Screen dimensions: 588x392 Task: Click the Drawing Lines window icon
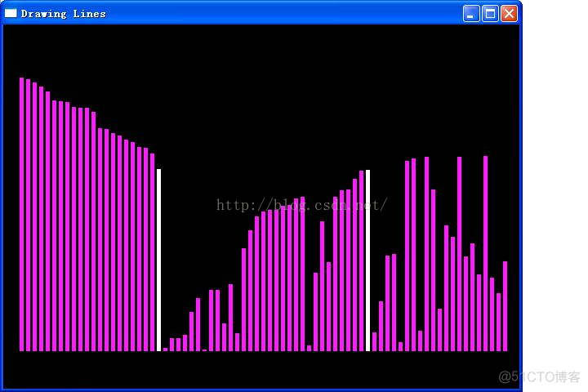[x=11, y=13]
